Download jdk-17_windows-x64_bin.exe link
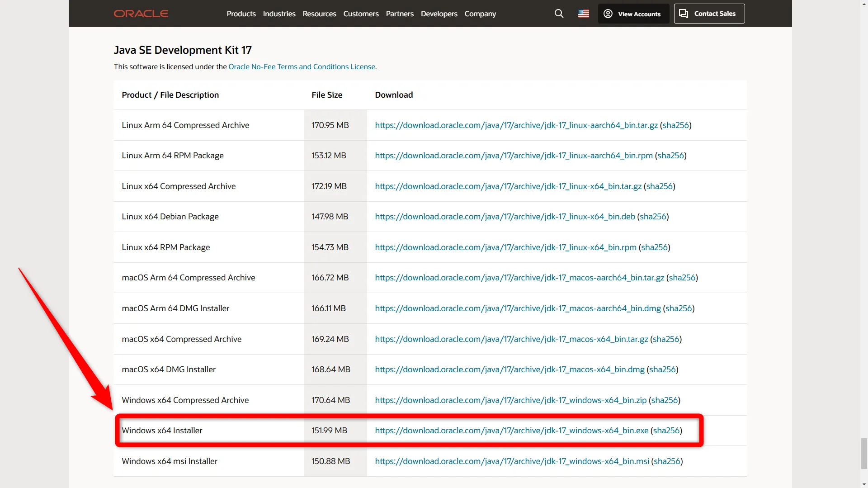 pos(512,431)
